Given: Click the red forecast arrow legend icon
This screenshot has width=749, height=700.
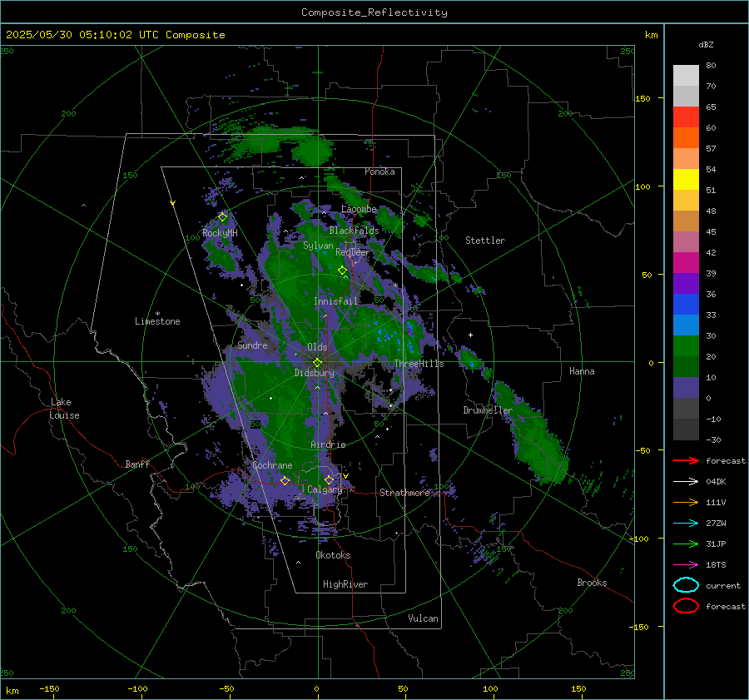Looking at the screenshot, I should pyautogui.click(x=686, y=460).
